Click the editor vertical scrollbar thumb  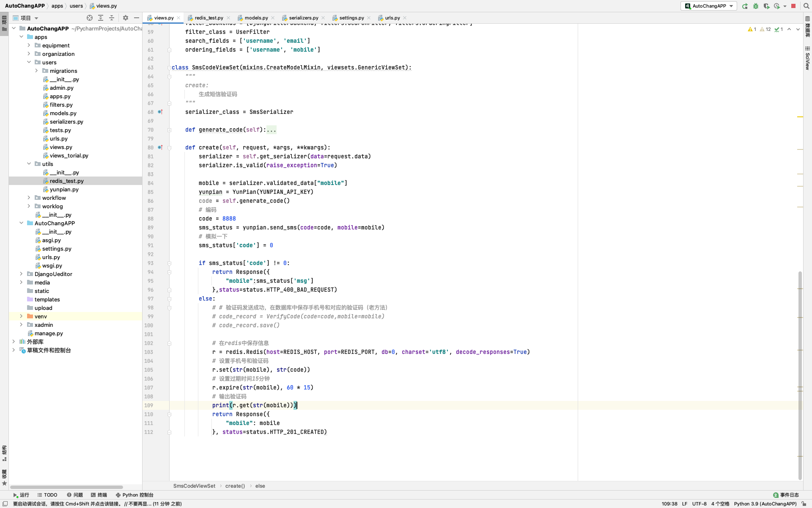point(800,375)
